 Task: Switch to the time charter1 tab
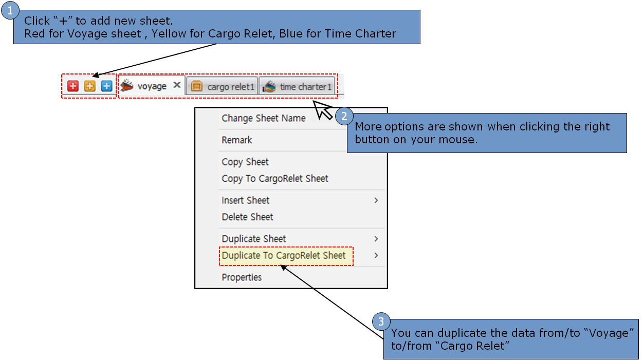[305, 87]
